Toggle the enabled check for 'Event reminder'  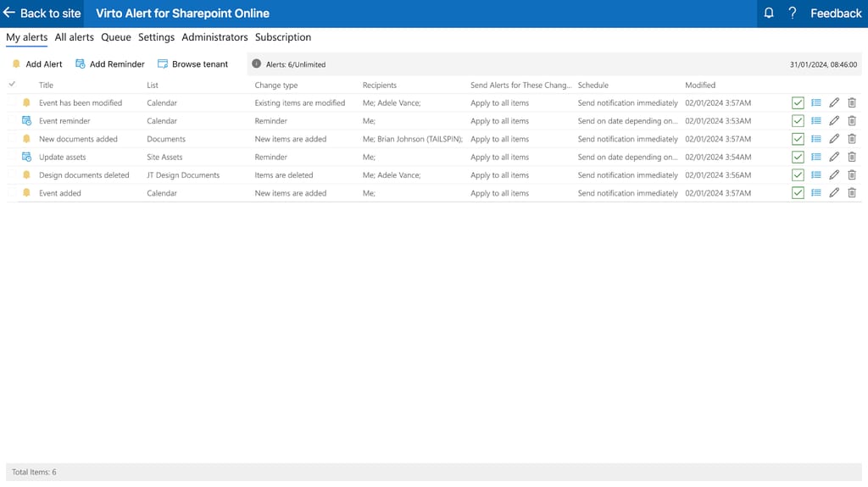coord(798,120)
